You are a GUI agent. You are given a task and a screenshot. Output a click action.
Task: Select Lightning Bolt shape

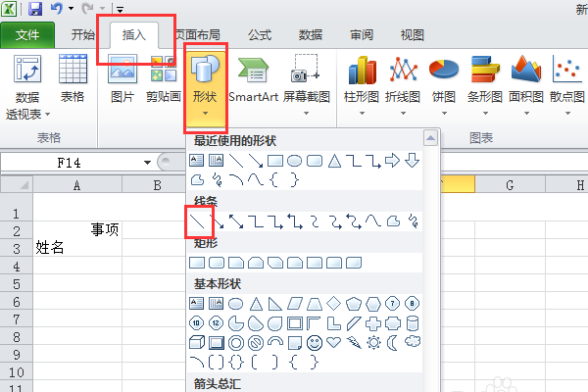coord(354,342)
